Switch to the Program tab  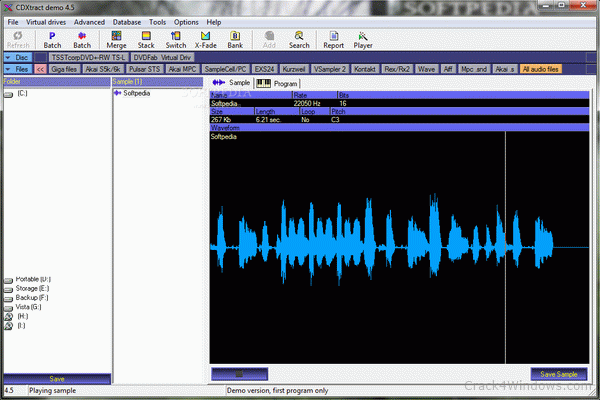pyautogui.click(x=277, y=83)
